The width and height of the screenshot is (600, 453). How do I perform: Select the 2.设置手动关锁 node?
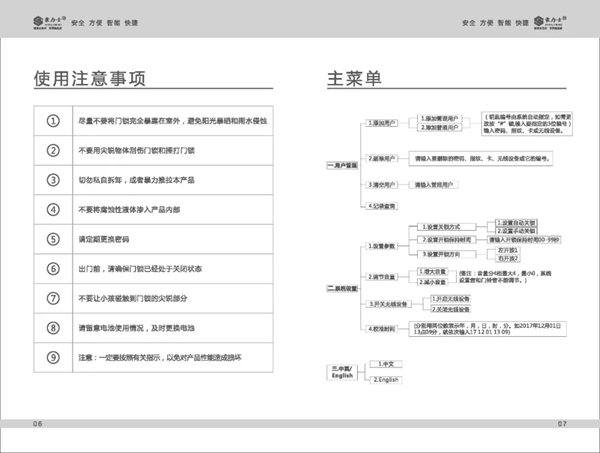coord(517,231)
